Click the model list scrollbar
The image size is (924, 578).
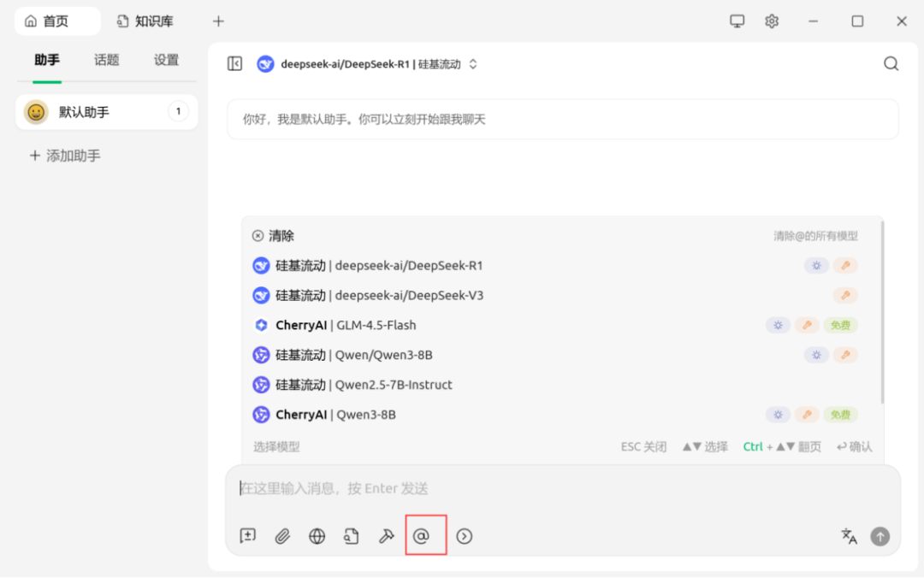[x=882, y=312]
